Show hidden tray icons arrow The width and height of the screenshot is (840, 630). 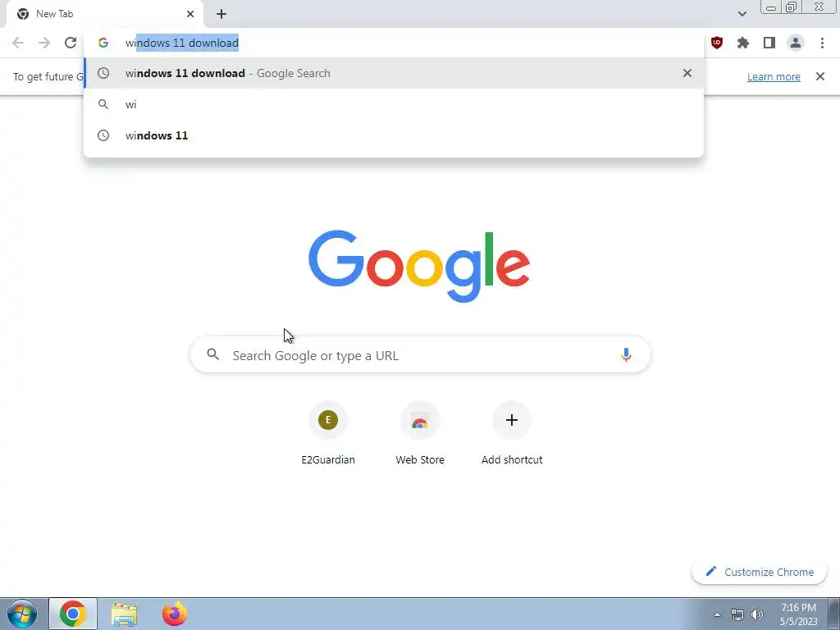click(717, 614)
